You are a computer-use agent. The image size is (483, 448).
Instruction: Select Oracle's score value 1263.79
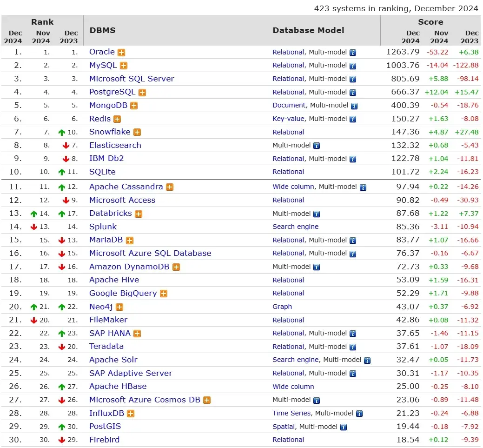point(403,52)
